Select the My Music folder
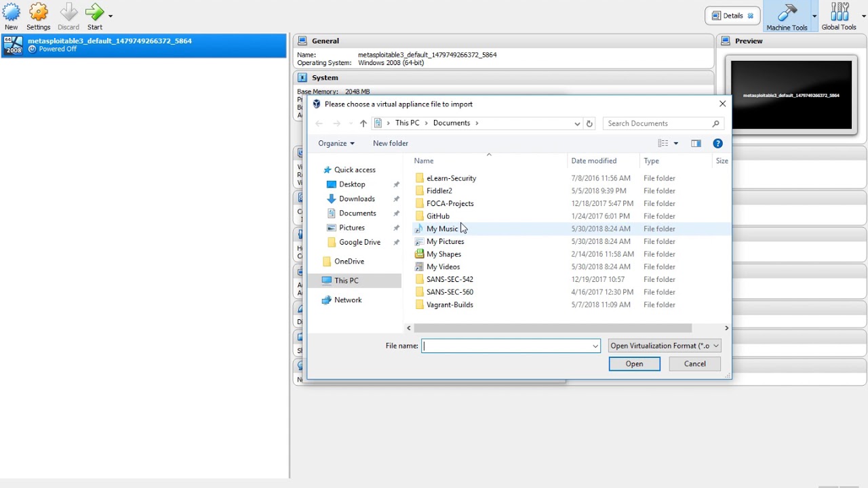The height and width of the screenshot is (488, 868). click(442, 229)
